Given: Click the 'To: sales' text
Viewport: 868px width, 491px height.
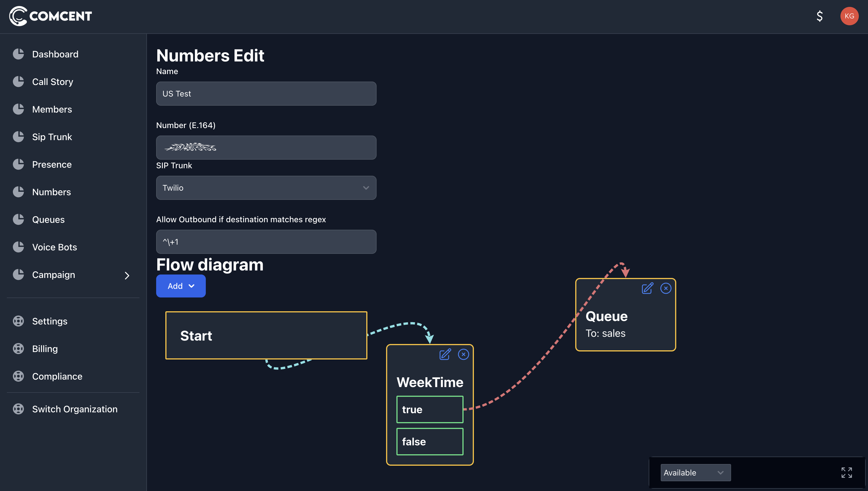Looking at the screenshot, I should pyautogui.click(x=605, y=333).
